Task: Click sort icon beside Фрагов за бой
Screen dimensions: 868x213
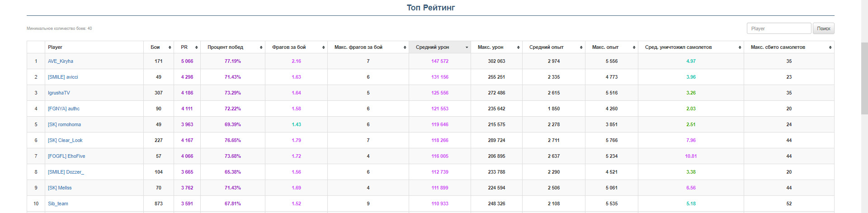Action: (324, 47)
